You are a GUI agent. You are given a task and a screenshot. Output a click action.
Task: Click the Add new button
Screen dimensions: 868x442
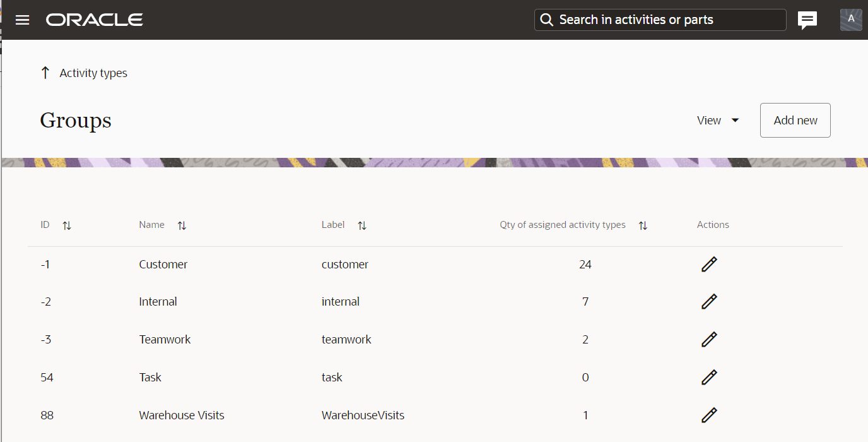(795, 120)
